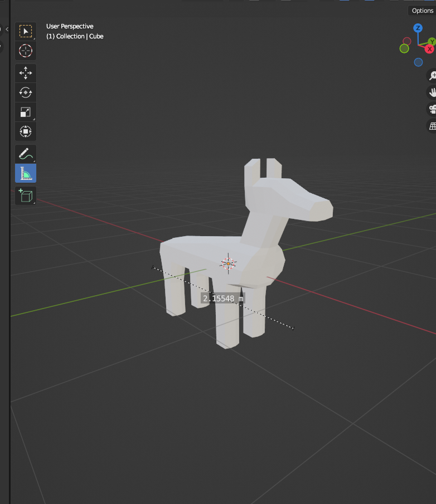Screen dimensions: 436x504
Task: Toggle the camera view button
Action: (432, 109)
